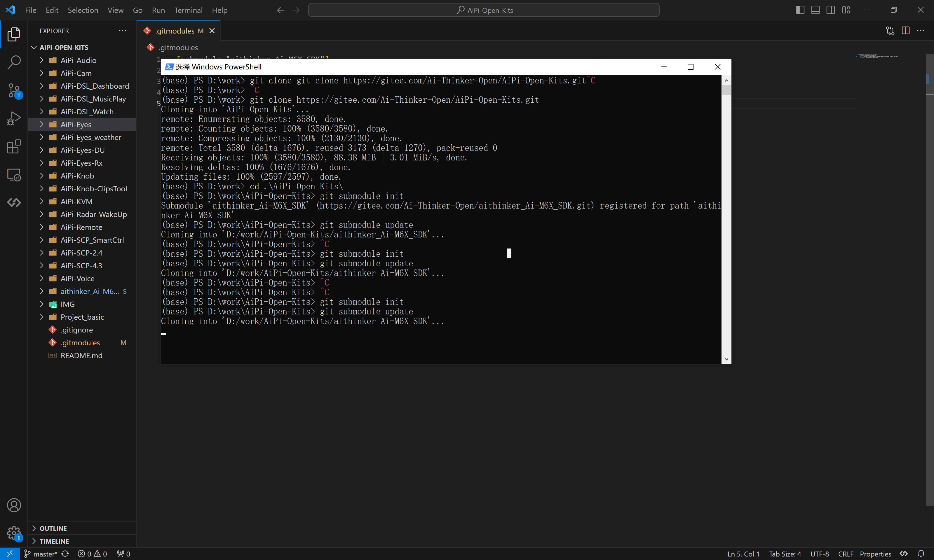This screenshot has height=560, width=934.
Task: Open editor More Actions ellipsis
Action: tap(920, 31)
